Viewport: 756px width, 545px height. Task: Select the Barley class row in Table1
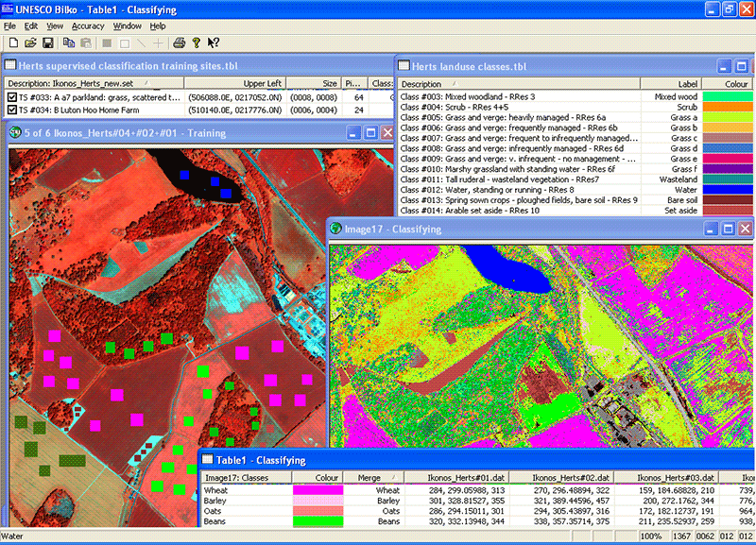click(477, 501)
